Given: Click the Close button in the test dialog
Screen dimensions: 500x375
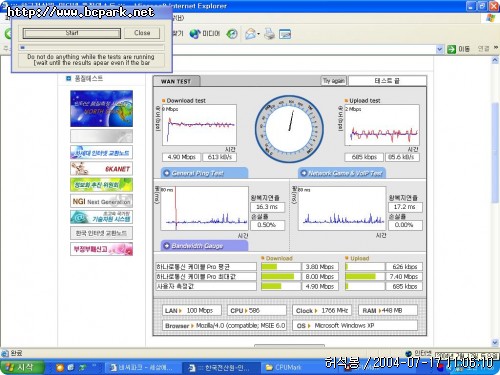Looking at the screenshot, I should coord(142,33).
